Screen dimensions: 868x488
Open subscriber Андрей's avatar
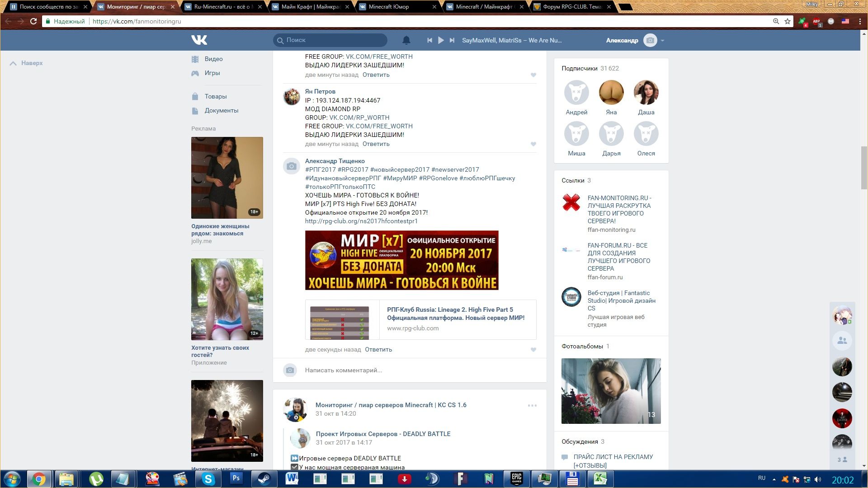pos(576,93)
